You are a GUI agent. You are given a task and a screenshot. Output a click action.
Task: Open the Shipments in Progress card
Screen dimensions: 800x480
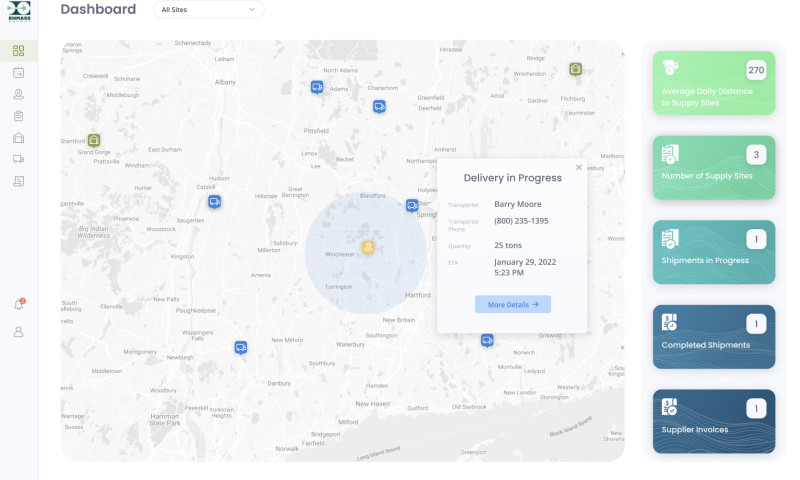714,252
